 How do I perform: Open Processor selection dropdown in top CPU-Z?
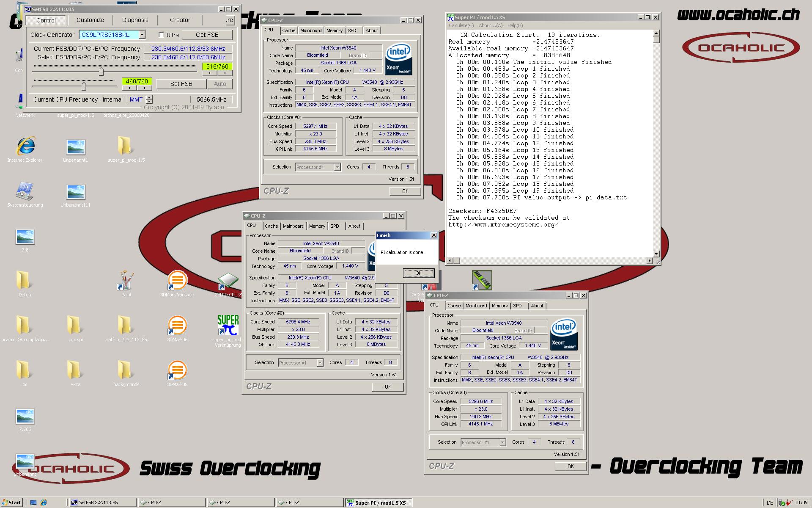[337, 167]
